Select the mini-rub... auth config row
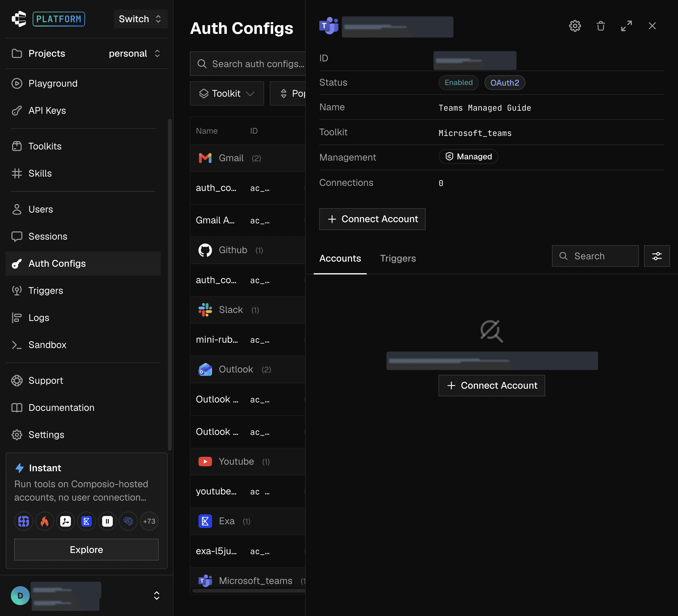This screenshot has width=678, height=616. (248, 340)
